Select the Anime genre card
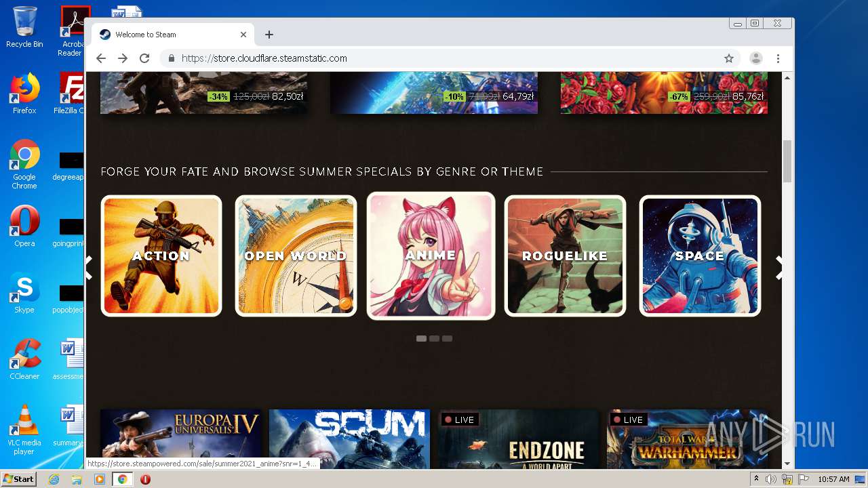868x488 pixels. pyautogui.click(x=431, y=256)
